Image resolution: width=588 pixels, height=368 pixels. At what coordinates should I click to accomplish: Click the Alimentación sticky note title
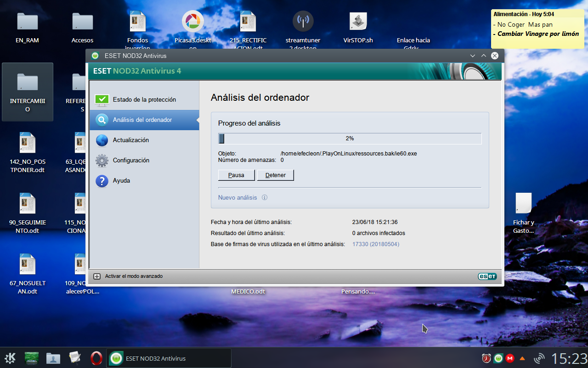524,15
